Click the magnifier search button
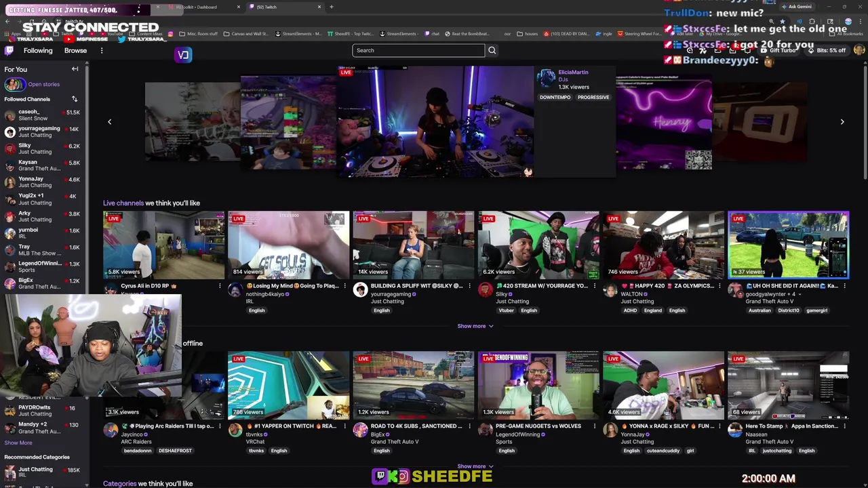 click(492, 50)
